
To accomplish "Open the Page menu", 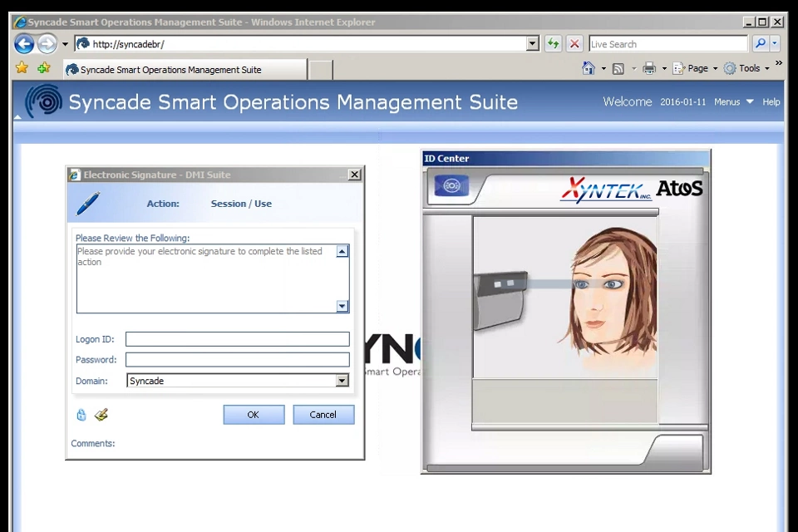I will click(695, 68).
